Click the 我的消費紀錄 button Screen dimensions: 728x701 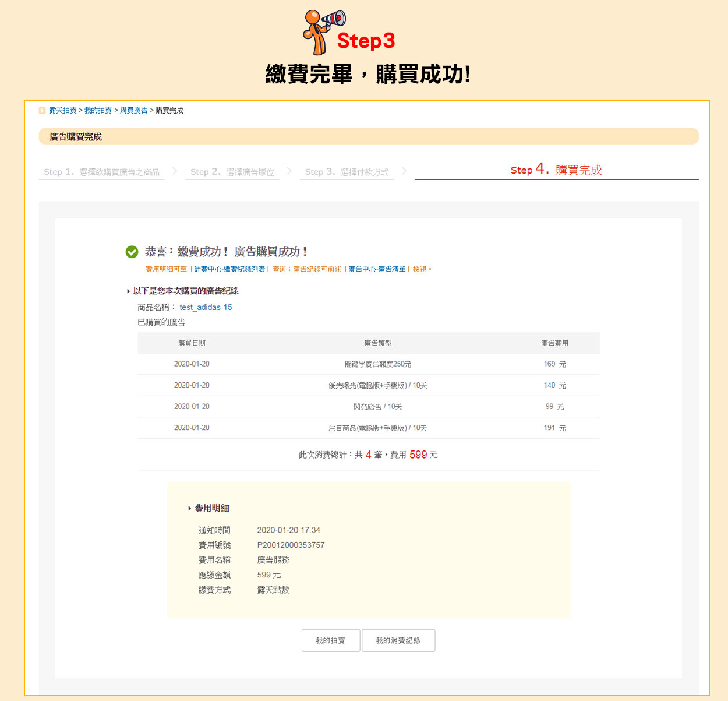click(398, 640)
